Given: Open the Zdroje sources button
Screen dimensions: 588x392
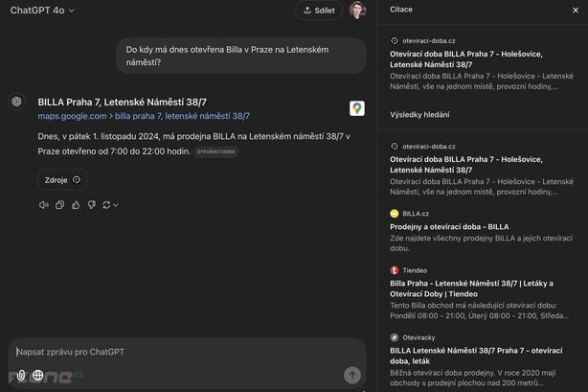Looking at the screenshot, I should tap(63, 179).
